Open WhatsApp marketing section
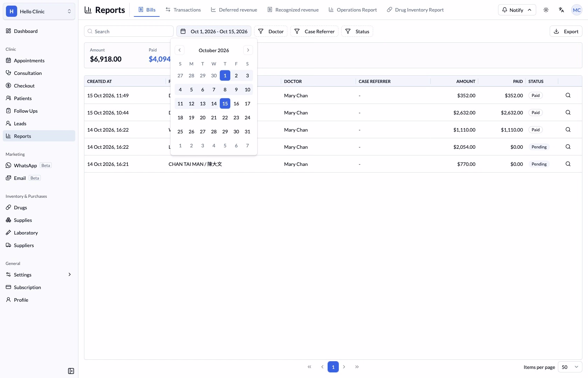This screenshot has width=588, height=378. [39, 165]
